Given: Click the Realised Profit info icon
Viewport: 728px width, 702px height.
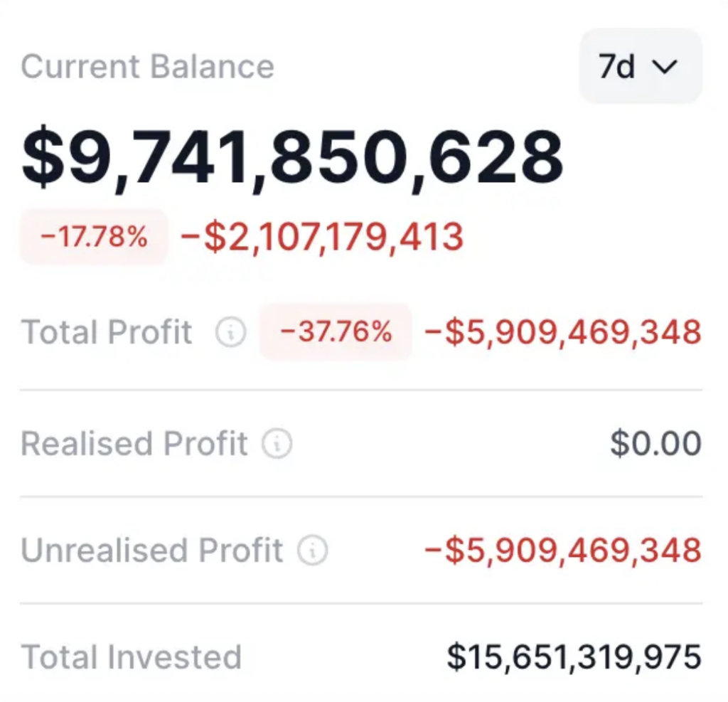Looking at the screenshot, I should (277, 444).
